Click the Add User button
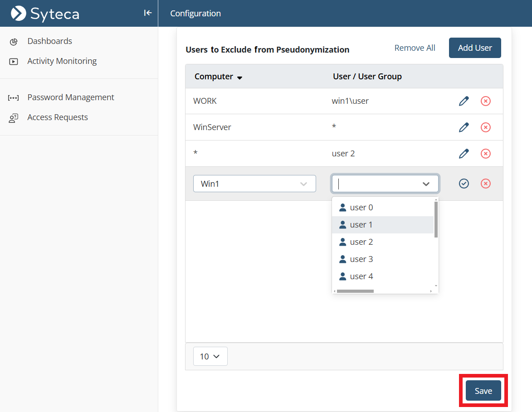Viewport: 532px width, 412px height. [475, 48]
